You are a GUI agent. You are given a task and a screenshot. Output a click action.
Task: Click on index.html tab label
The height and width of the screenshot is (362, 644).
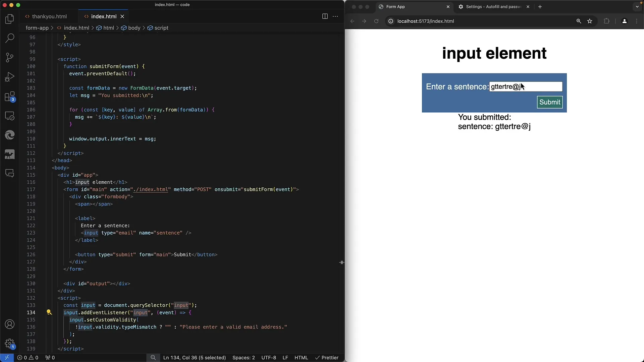click(104, 16)
